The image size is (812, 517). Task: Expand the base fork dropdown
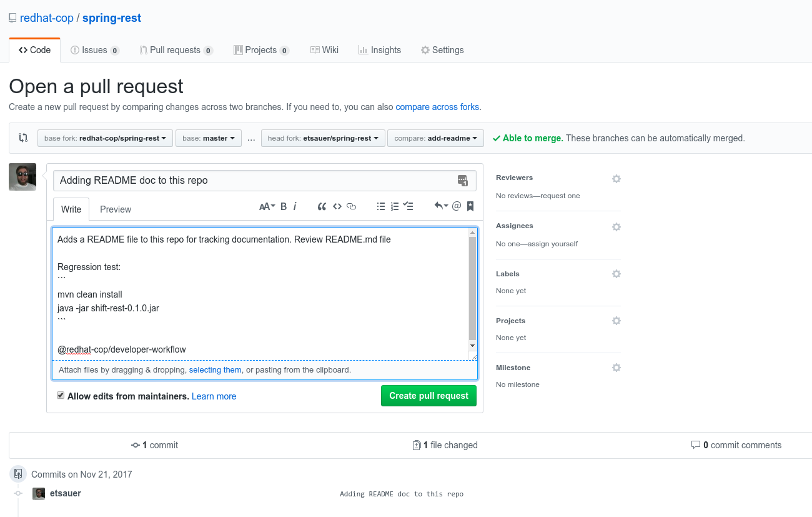105,138
